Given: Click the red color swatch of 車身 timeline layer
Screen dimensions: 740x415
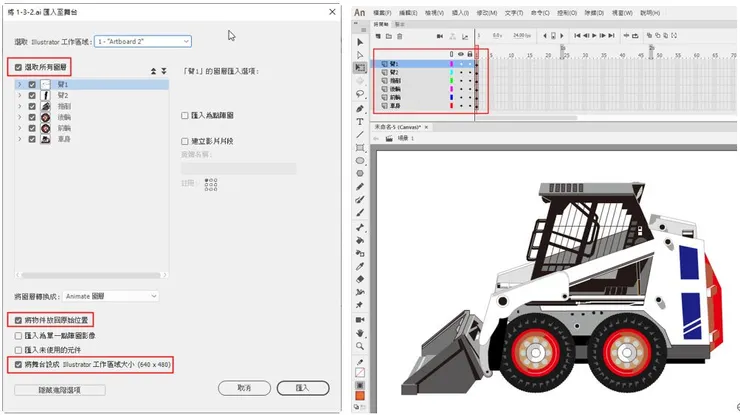Looking at the screenshot, I should (x=452, y=106).
